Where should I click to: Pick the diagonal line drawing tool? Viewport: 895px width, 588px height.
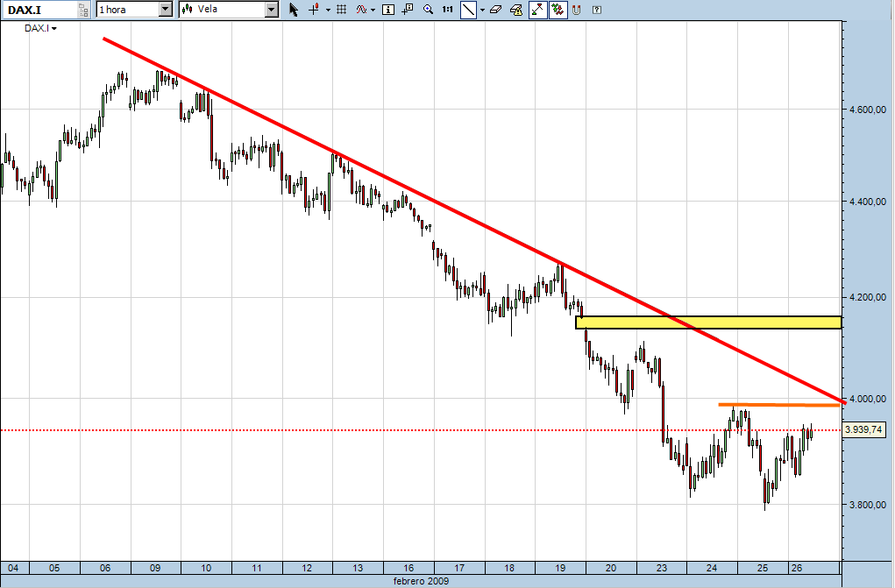(468, 10)
